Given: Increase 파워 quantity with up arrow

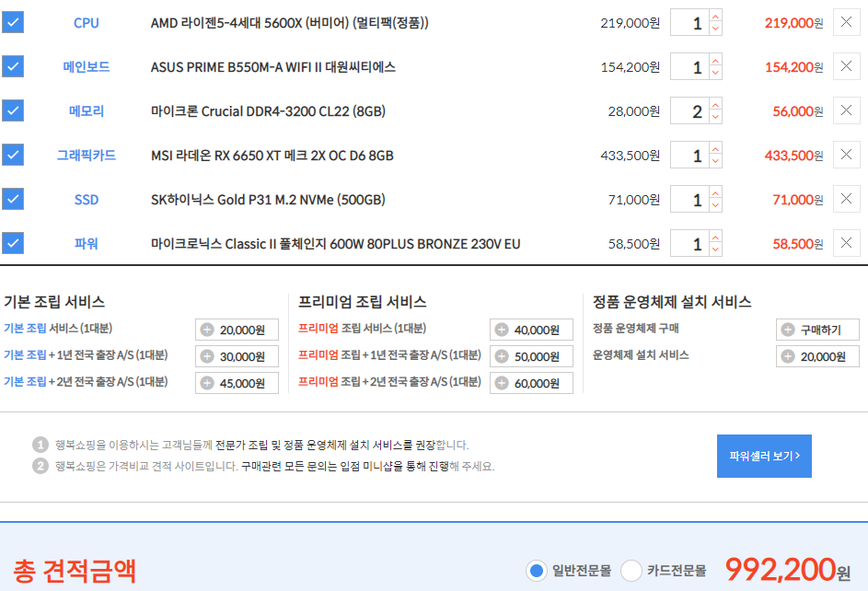Looking at the screenshot, I should click(x=716, y=237).
